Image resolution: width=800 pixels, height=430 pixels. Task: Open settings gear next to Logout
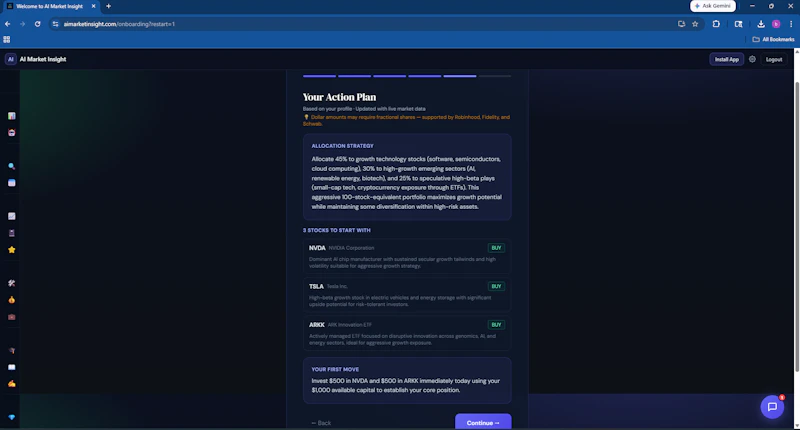[x=752, y=59]
